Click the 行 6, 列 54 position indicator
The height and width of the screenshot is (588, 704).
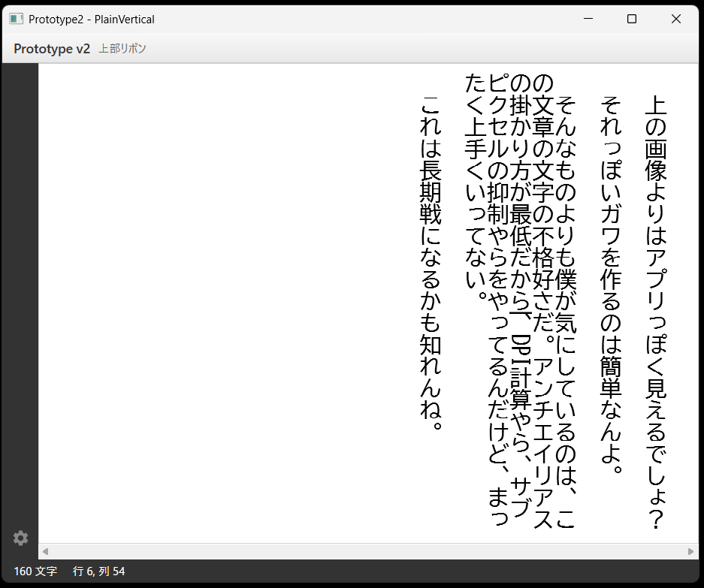99,571
